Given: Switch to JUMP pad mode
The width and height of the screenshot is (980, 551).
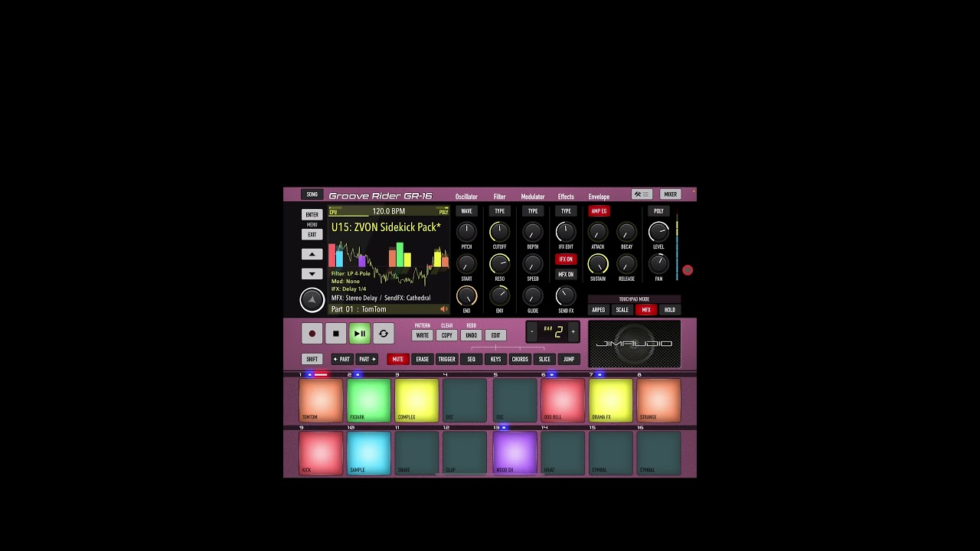Looking at the screenshot, I should tap(569, 359).
